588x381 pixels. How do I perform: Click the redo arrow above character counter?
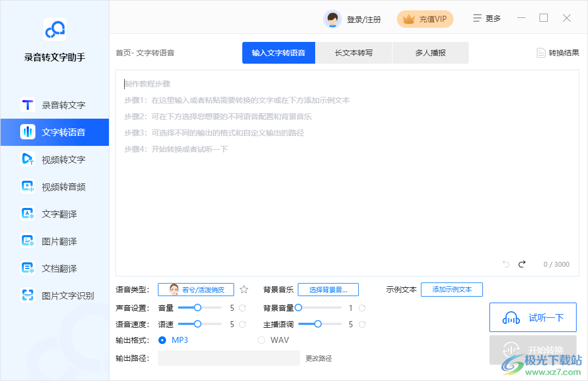522,264
